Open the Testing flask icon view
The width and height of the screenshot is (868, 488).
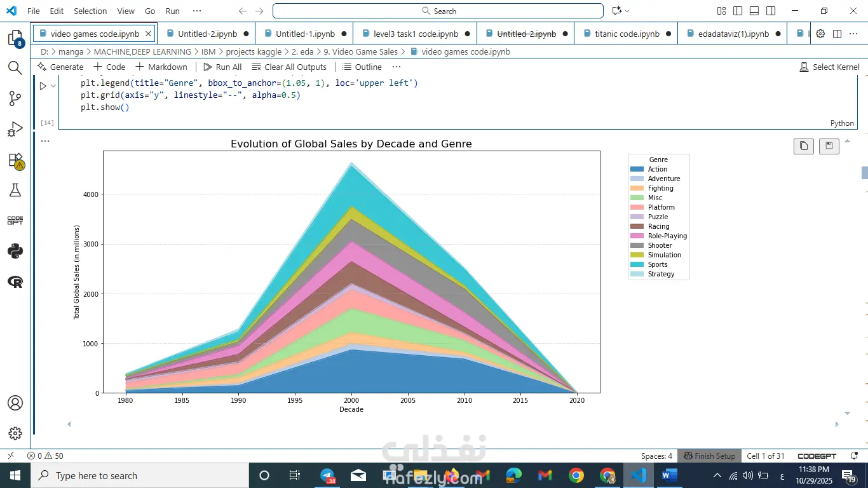[15, 190]
